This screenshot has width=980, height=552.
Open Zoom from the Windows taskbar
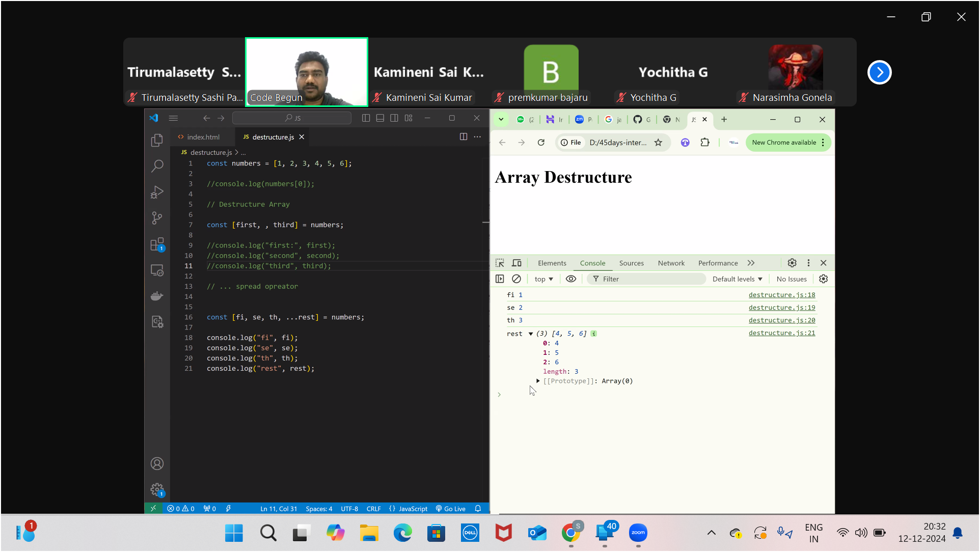(638, 533)
